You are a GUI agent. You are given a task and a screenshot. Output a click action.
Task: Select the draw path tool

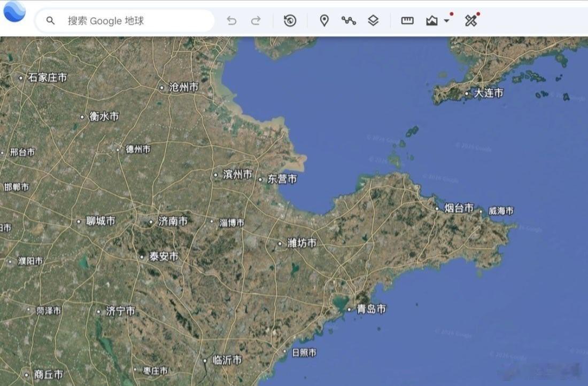coord(349,21)
